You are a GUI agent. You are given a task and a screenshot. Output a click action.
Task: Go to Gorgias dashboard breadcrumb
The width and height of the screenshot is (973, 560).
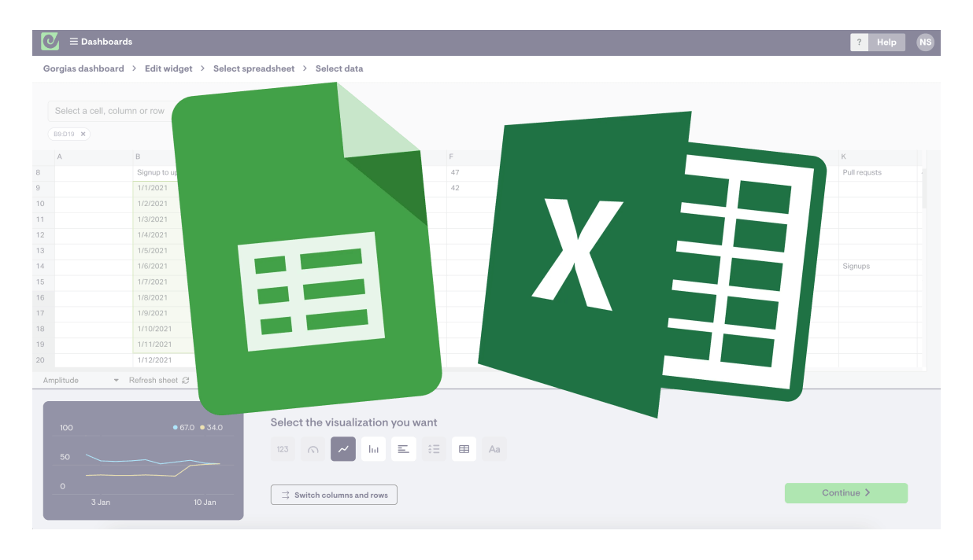pos(83,68)
